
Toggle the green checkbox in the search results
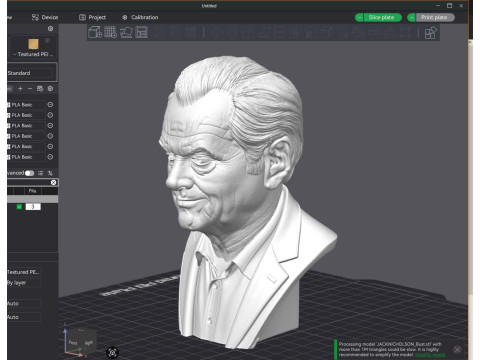click(19, 207)
